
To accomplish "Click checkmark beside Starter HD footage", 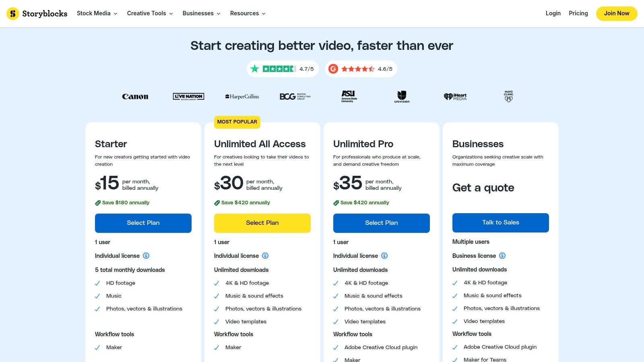I will point(97,283).
